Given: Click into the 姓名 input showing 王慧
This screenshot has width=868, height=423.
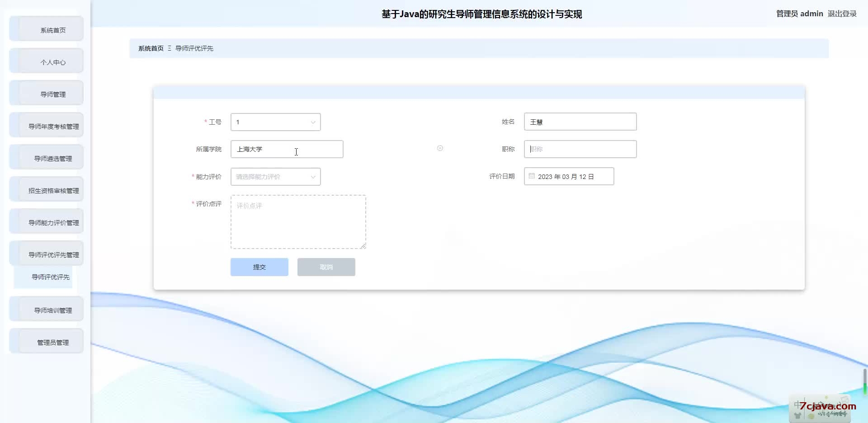Looking at the screenshot, I should click(580, 122).
